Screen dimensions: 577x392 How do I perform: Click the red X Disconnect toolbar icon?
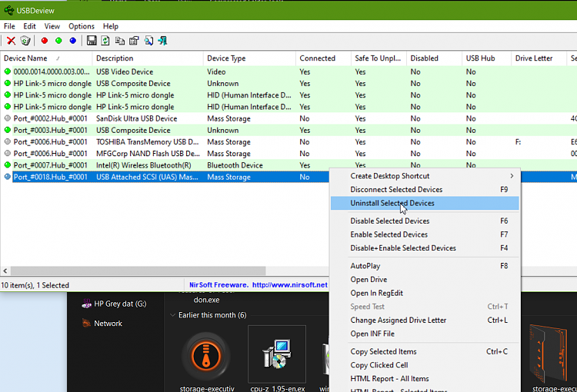pyautogui.click(x=11, y=41)
